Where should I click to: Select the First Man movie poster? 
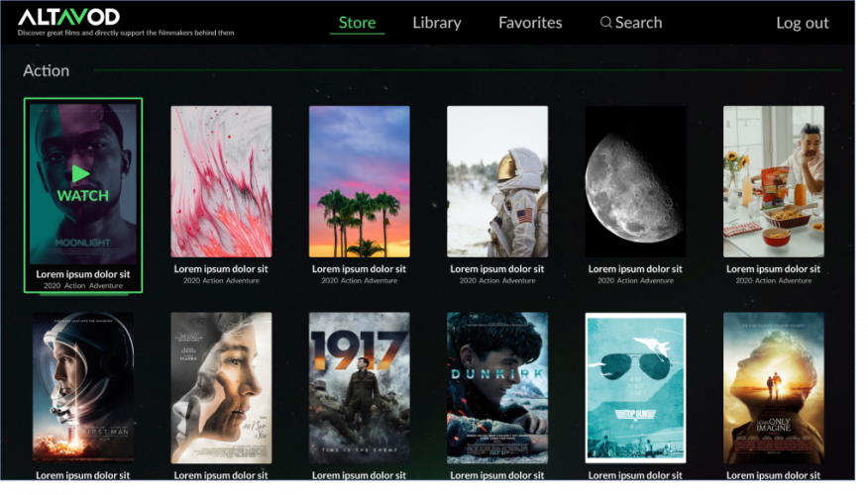click(x=83, y=387)
